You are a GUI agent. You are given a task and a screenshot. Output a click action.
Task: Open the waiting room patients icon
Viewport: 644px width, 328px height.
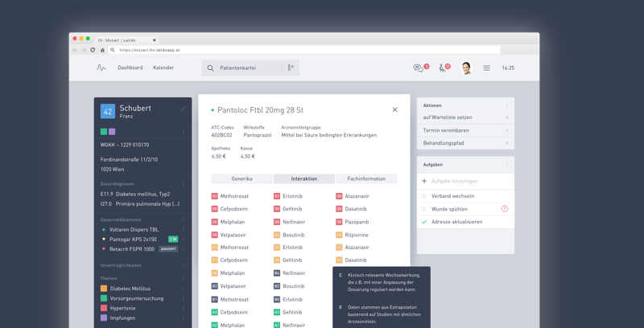442,68
